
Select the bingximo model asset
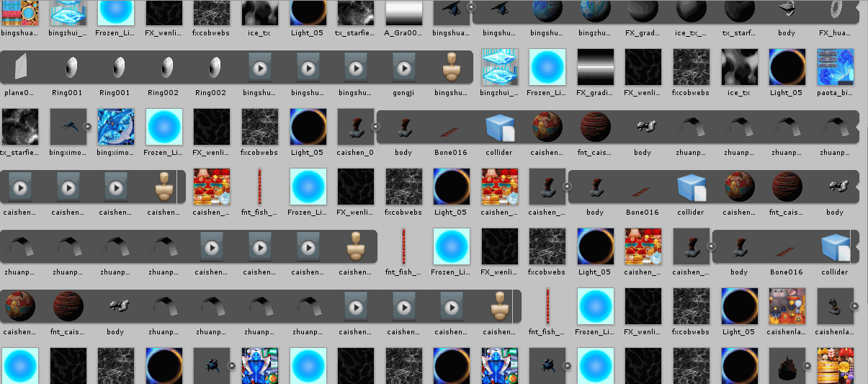[68, 128]
